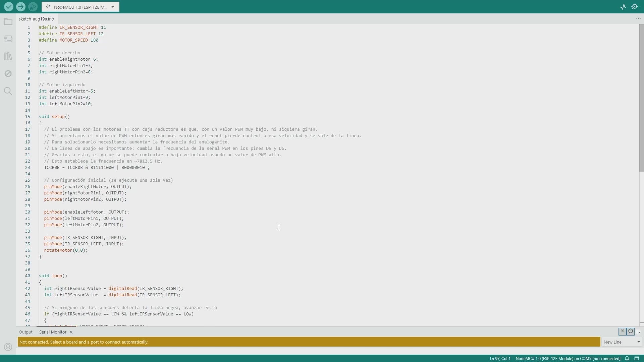Close the Serial Monitor tab
The image size is (644, 362).
71,332
